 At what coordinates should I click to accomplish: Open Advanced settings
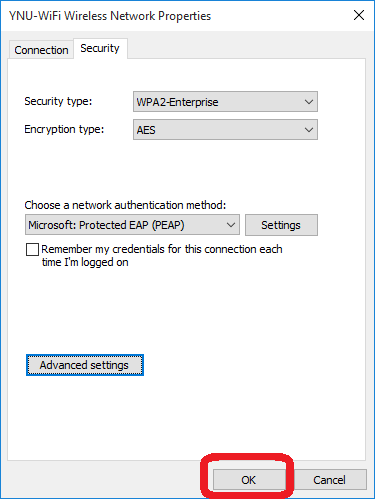[x=85, y=365]
